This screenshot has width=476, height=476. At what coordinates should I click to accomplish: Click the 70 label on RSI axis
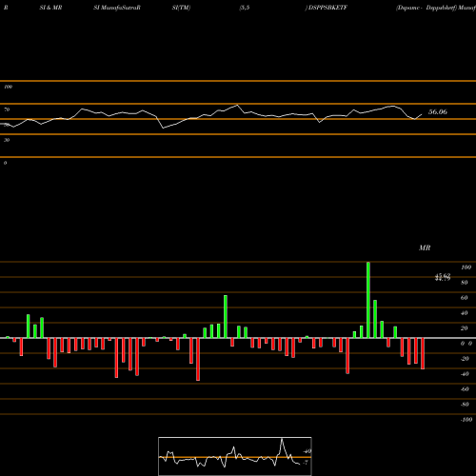tap(7, 109)
